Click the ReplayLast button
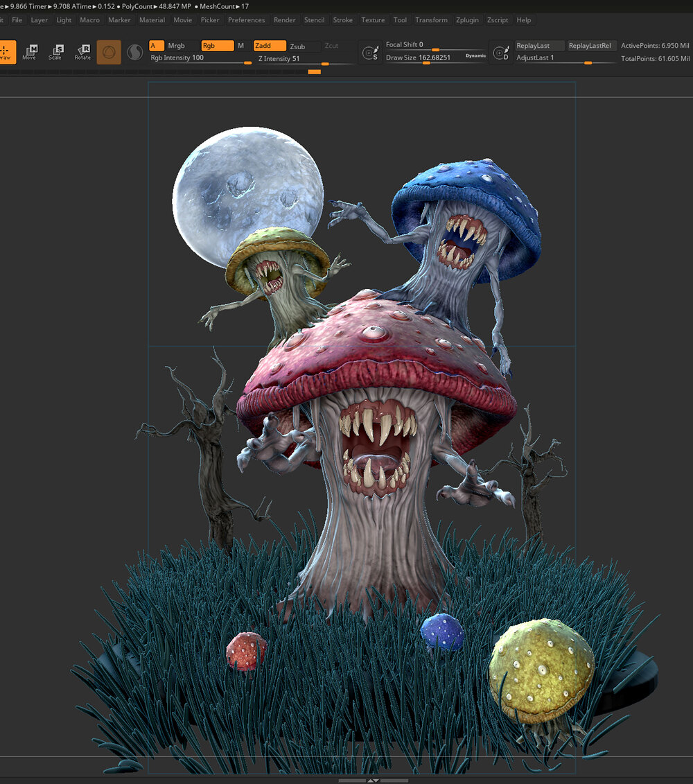Viewport: 693px width, 784px height. [x=539, y=46]
